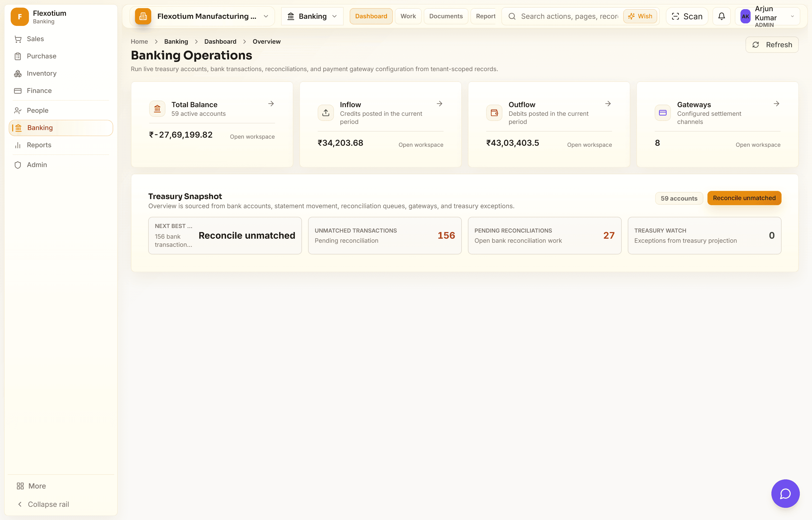Go to Banking breadcrumb

click(x=176, y=42)
